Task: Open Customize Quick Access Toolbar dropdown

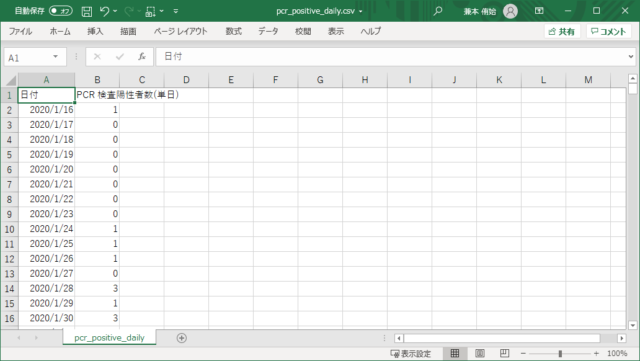Action: pyautogui.click(x=176, y=11)
